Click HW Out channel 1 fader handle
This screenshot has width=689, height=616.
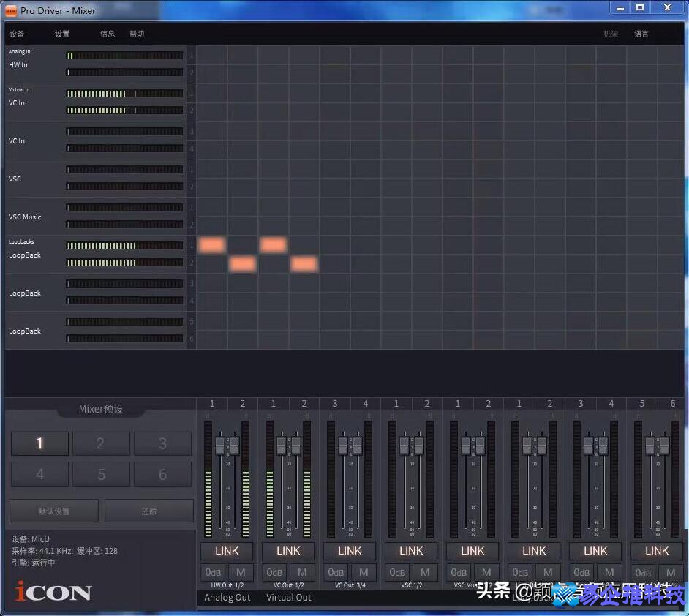[x=219, y=445]
